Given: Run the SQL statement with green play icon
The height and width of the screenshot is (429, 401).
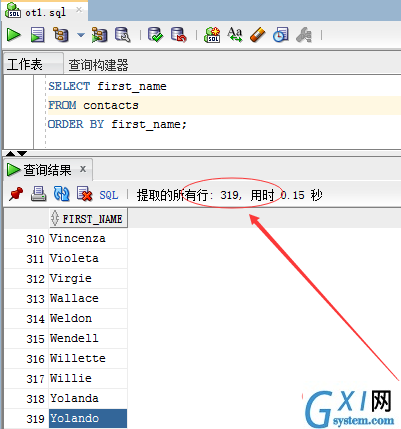Looking at the screenshot, I should (x=14, y=35).
